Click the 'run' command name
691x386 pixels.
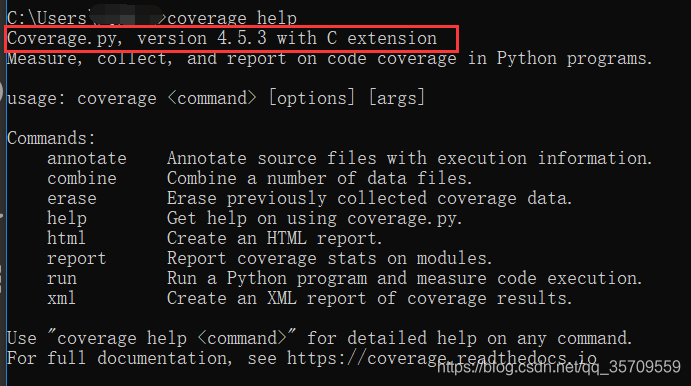[62, 278]
